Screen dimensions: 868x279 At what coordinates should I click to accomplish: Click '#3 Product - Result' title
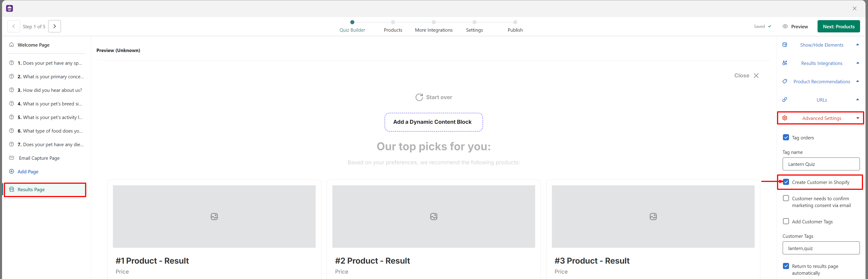pyautogui.click(x=592, y=261)
